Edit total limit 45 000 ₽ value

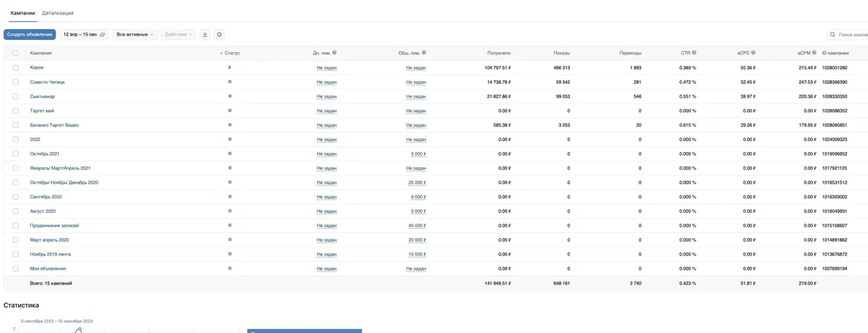[x=417, y=225]
